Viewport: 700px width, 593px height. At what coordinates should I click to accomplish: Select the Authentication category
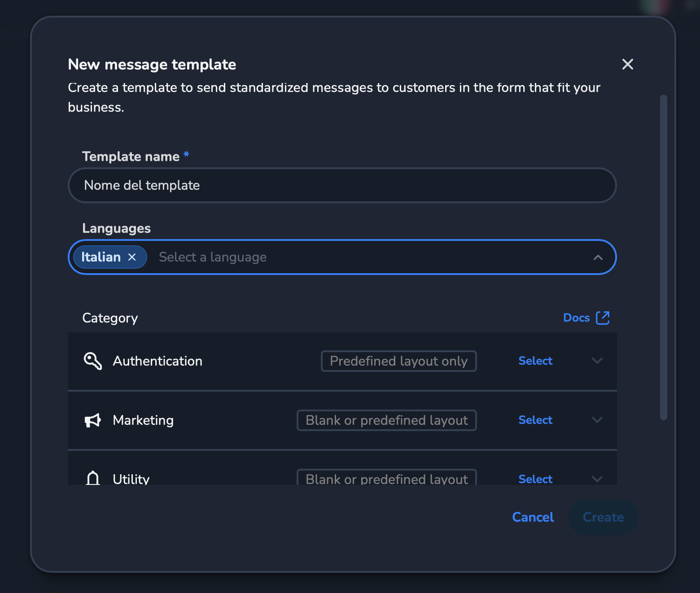535,361
